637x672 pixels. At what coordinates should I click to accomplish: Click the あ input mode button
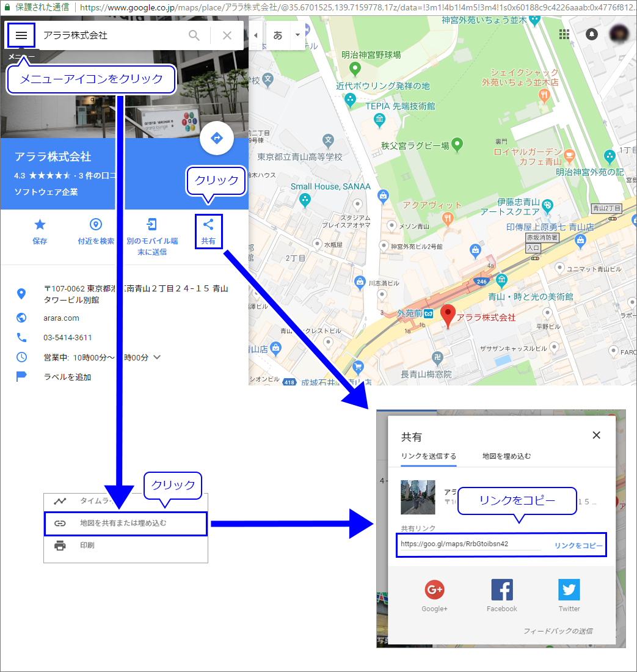pyautogui.click(x=278, y=35)
